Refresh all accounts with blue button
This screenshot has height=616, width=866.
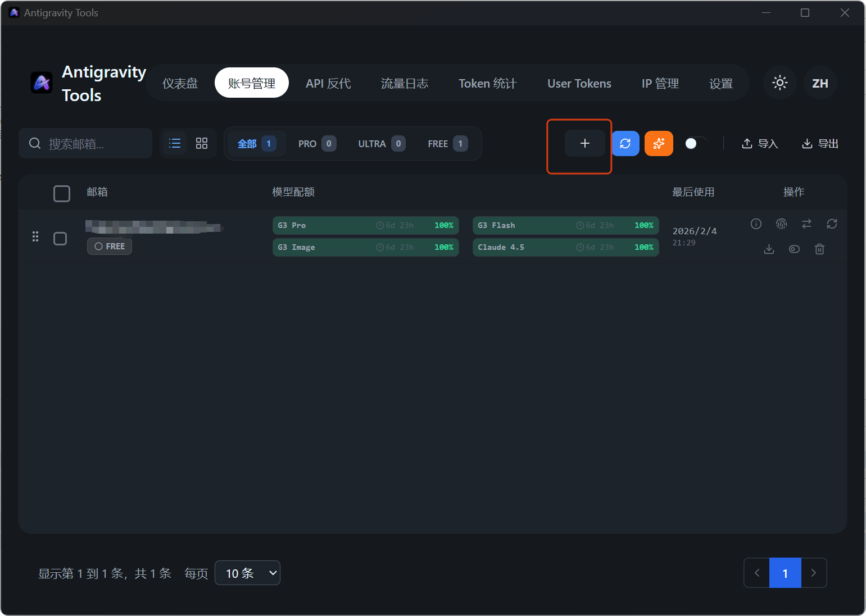[x=625, y=143]
